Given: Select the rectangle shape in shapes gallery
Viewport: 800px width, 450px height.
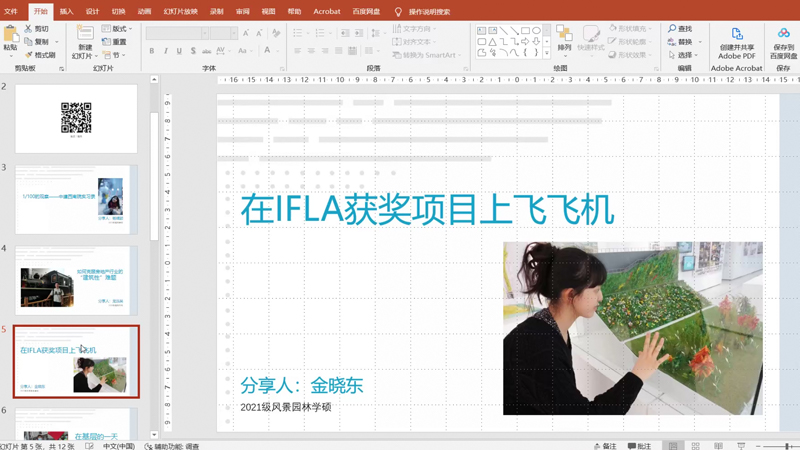Looking at the screenshot, I should [x=525, y=31].
